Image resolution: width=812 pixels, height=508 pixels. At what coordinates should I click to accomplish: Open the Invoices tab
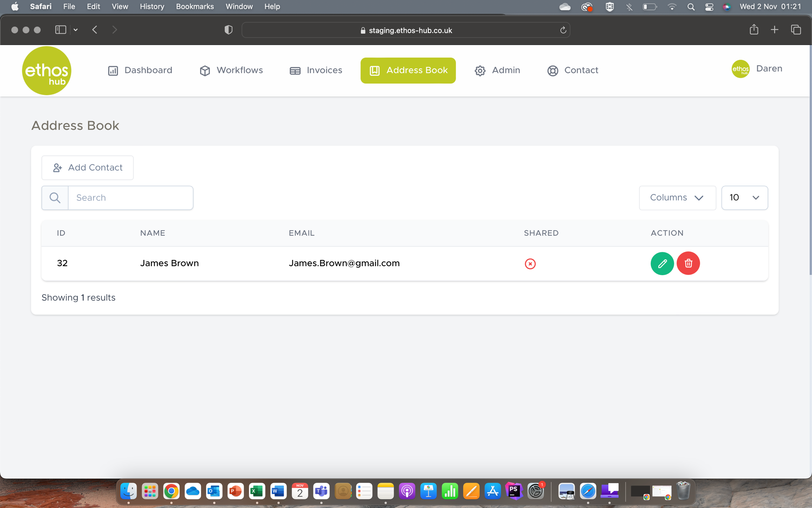click(316, 70)
